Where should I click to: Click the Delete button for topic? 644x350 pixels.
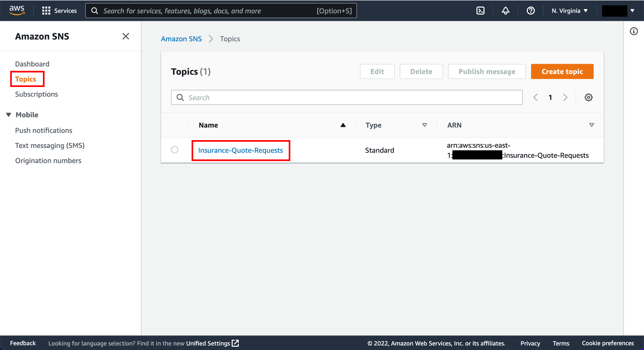[421, 72]
